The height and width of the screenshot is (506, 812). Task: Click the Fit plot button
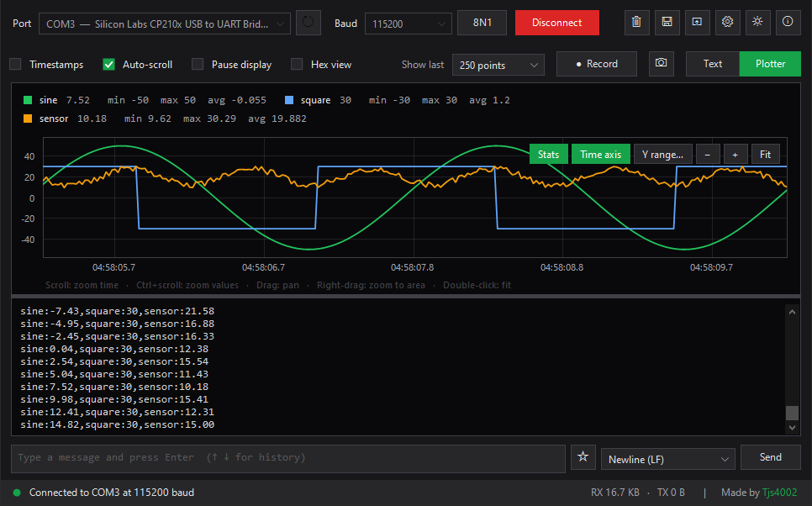coord(766,155)
